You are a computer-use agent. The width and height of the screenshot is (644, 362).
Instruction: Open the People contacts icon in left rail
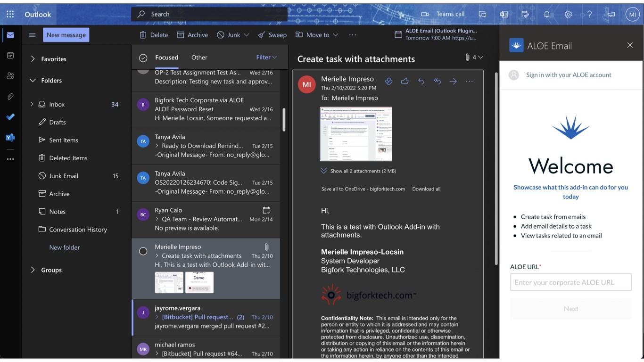coord(10,76)
